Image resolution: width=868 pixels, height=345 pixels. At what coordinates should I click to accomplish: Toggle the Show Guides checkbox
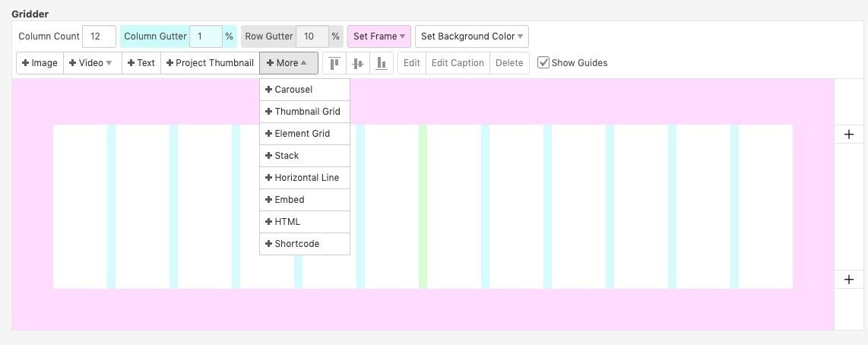click(x=543, y=63)
